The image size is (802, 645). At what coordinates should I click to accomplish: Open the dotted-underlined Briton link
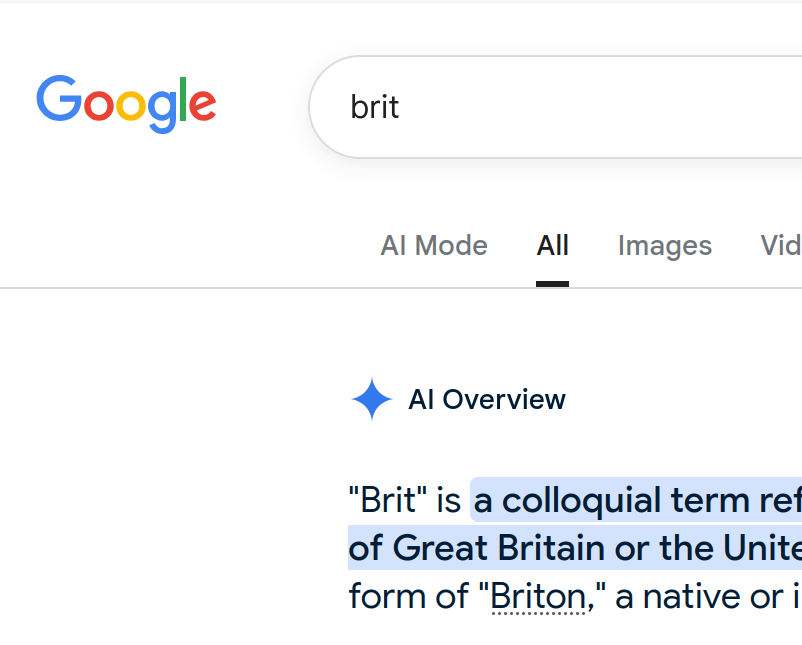coord(538,596)
